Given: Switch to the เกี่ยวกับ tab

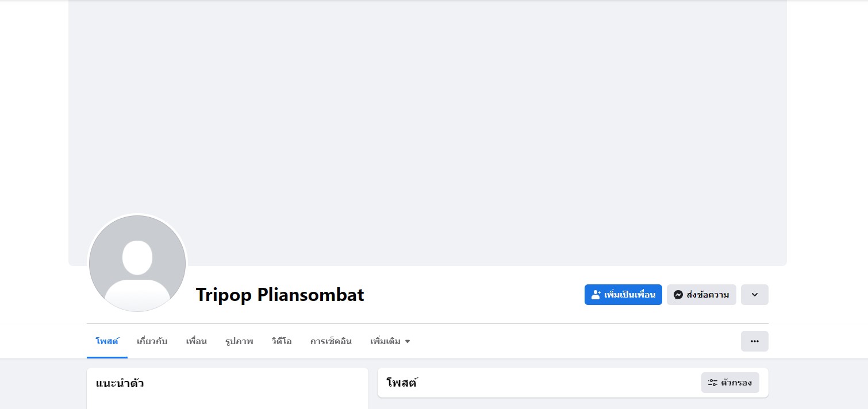Looking at the screenshot, I should click(152, 341).
